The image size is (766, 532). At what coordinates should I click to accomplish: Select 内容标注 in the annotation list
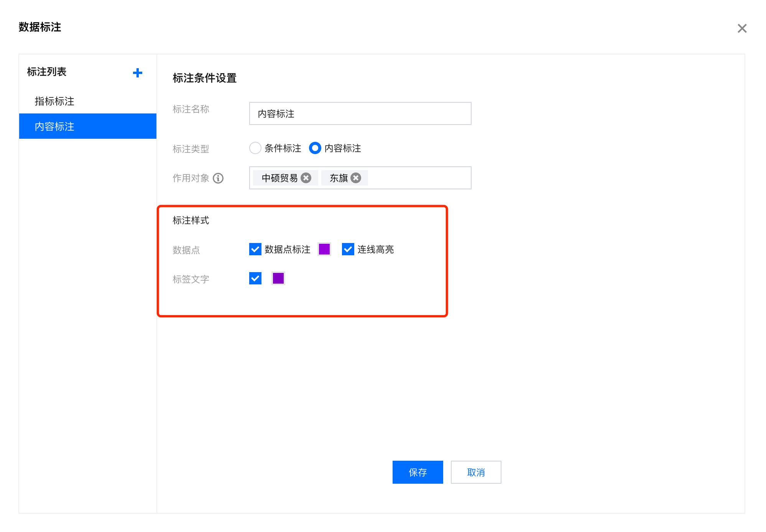(x=55, y=126)
